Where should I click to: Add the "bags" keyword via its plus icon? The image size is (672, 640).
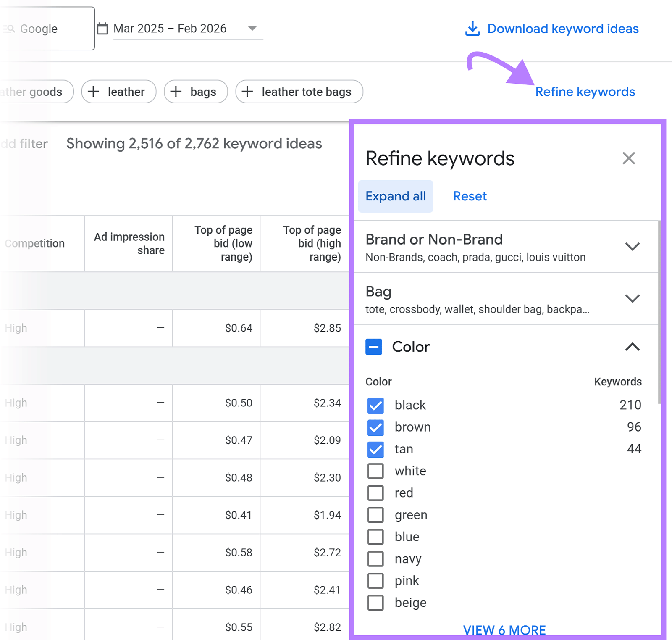176,92
